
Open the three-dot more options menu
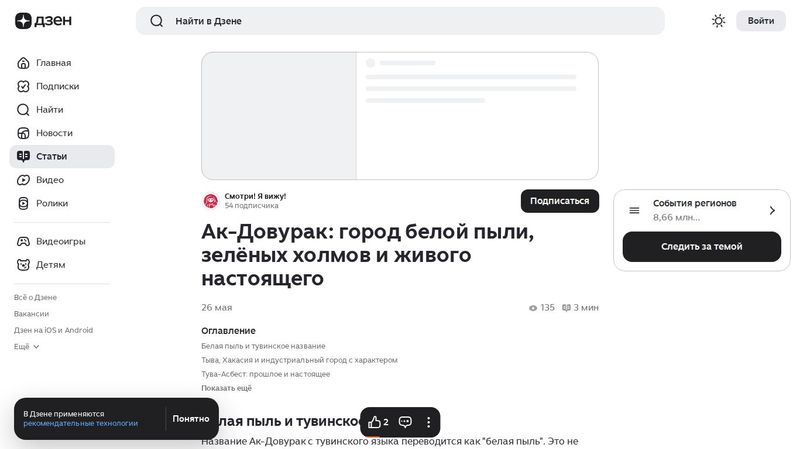(x=429, y=422)
